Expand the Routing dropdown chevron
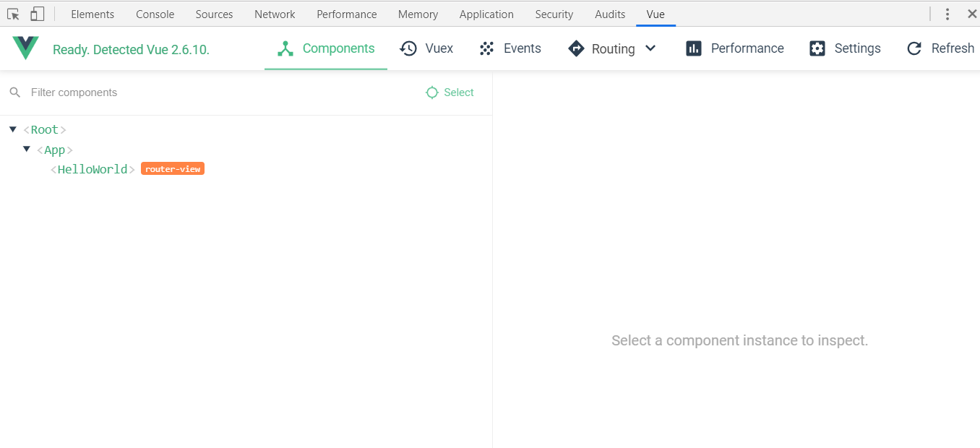Viewport: 980px width, 448px height. [650, 48]
